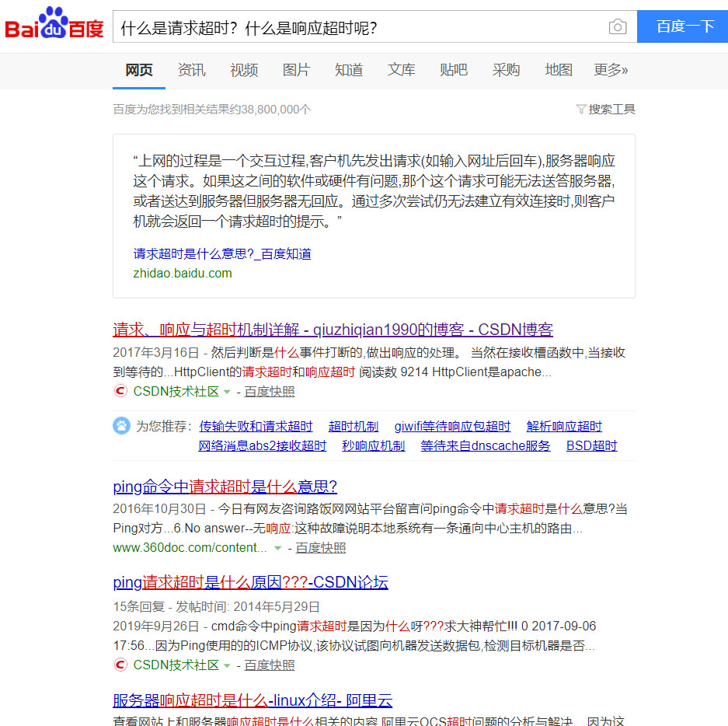728x726 pixels.
Task: Expand dropdown arrow beside CSDN技术社区 in forum result
Action: click(x=227, y=665)
